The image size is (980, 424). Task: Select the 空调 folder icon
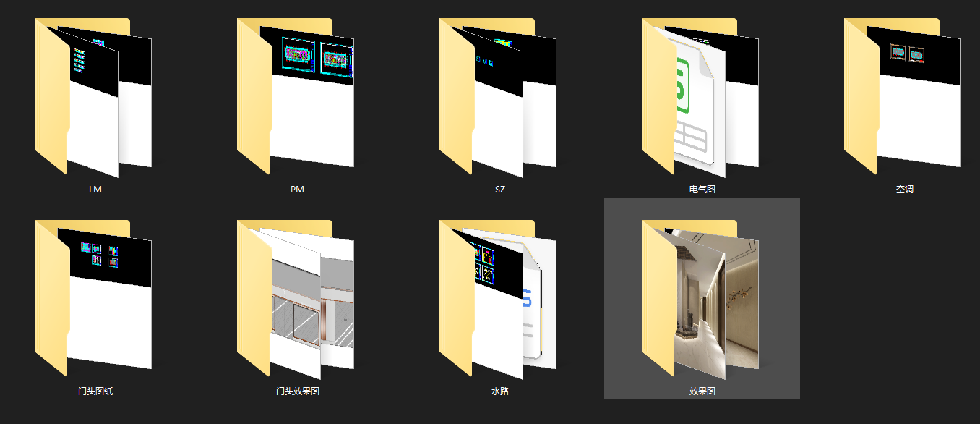coord(903,97)
